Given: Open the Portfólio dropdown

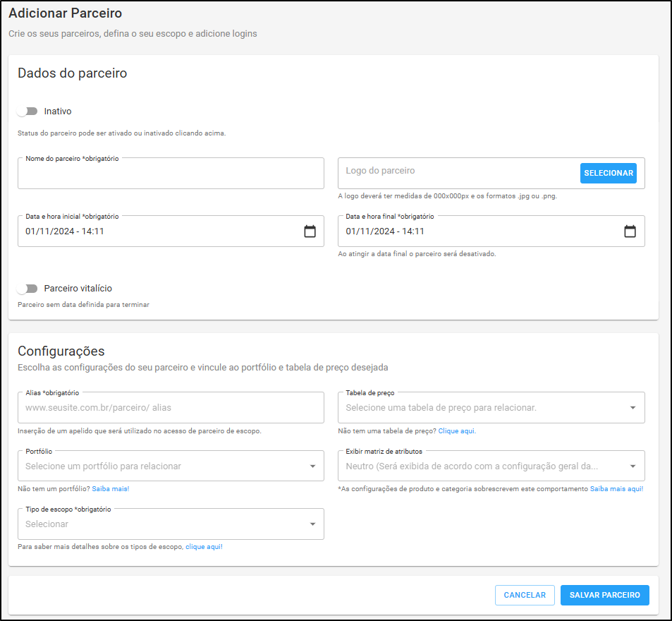Looking at the screenshot, I should [x=171, y=466].
